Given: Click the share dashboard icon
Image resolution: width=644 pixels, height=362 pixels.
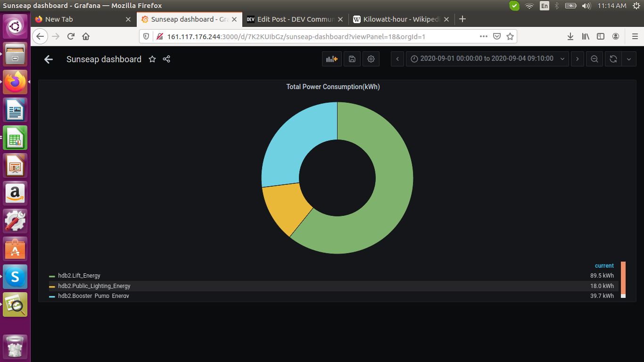Looking at the screenshot, I should (166, 59).
